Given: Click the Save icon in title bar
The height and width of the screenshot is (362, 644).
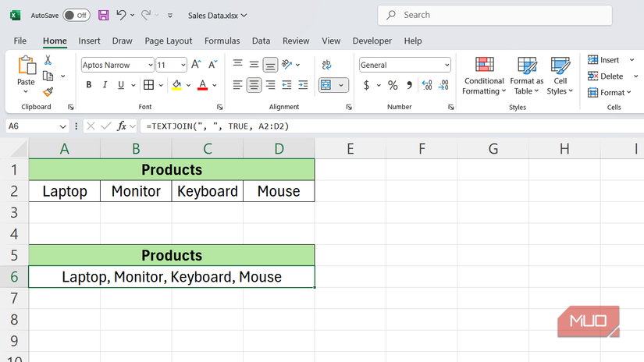Looking at the screenshot, I should click(104, 15).
